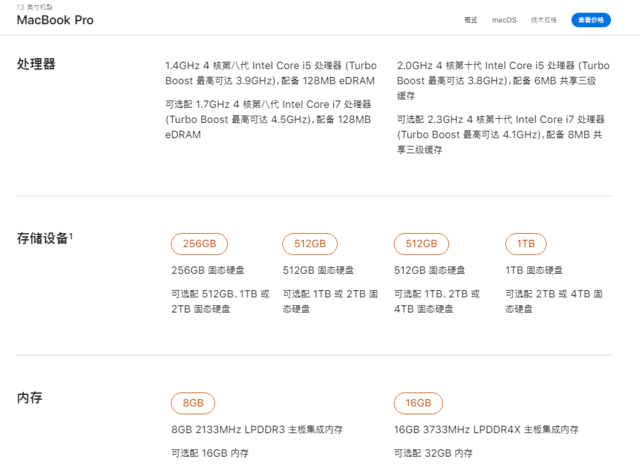Screen dimensions: 640x470
Task: Switch to the macOS tab
Action: (504, 20)
